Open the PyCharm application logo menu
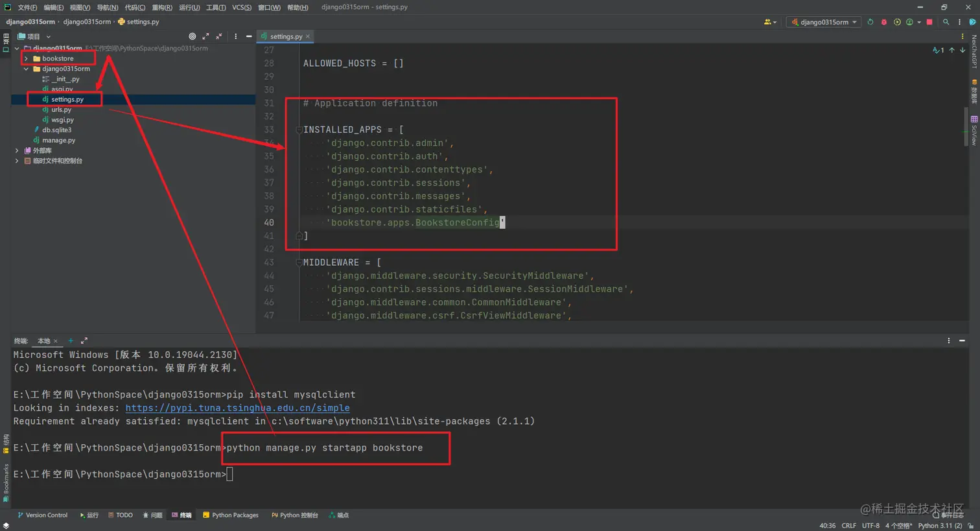The image size is (980, 531). click(x=7, y=7)
